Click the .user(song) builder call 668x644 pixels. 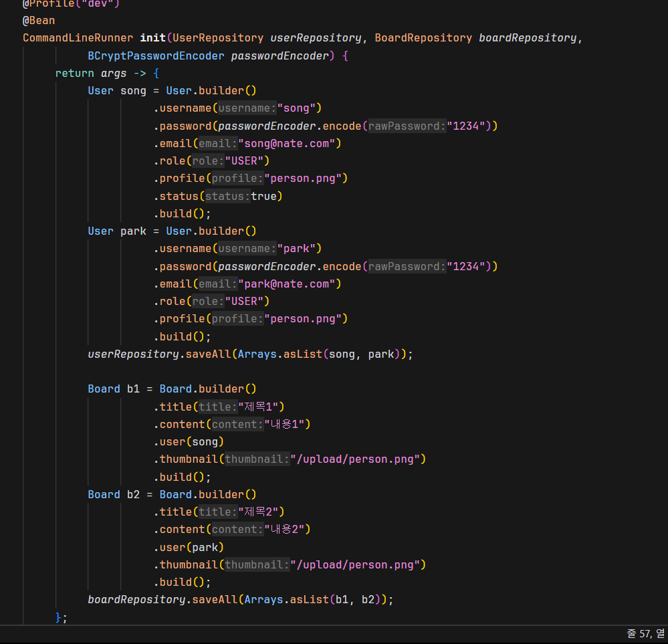(189, 442)
